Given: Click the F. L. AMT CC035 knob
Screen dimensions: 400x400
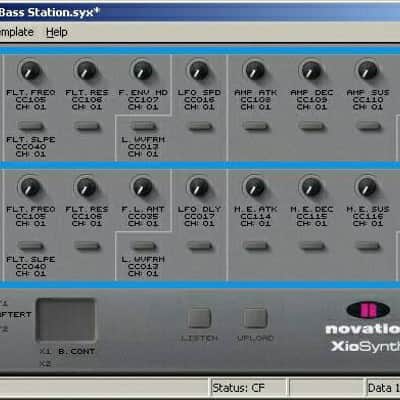Looking at the screenshot, I should click(x=143, y=187).
